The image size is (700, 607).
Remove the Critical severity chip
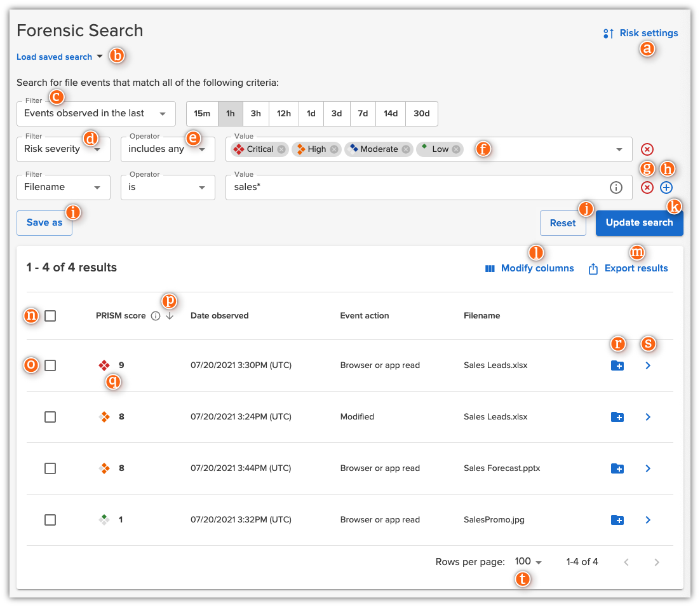281,149
